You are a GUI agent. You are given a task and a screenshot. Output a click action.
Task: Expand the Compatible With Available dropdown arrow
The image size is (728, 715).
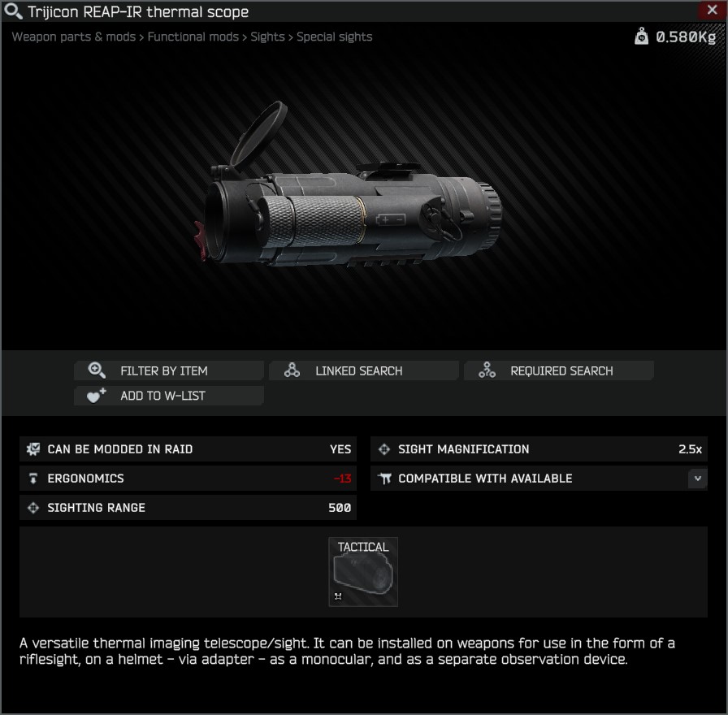tap(697, 479)
